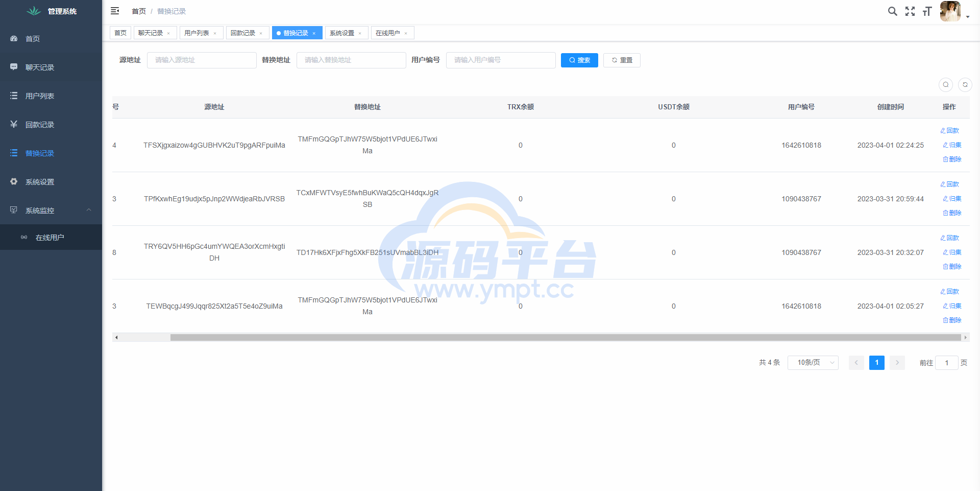Click 归集 for row TFSXjgxaizow4g
The width and height of the screenshot is (980, 491).
(x=952, y=145)
